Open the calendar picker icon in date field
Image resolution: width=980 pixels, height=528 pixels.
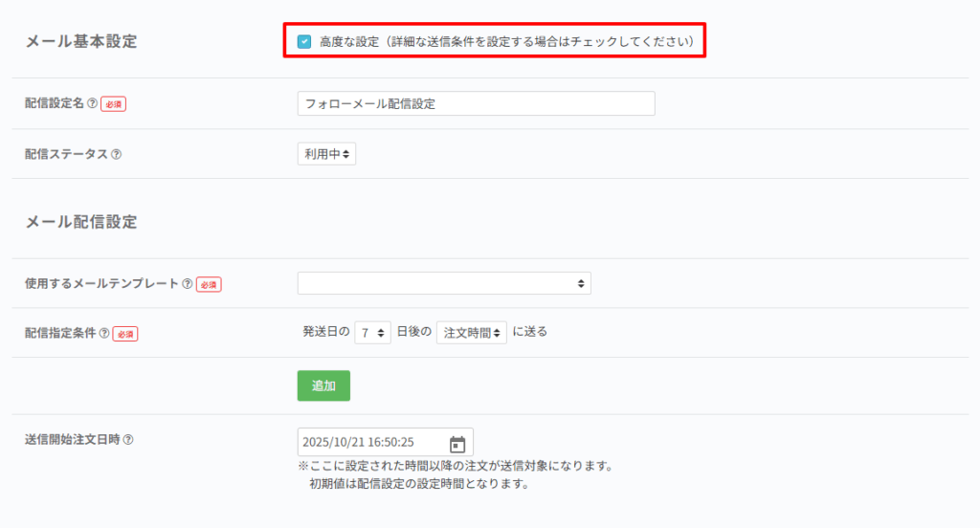tap(457, 443)
